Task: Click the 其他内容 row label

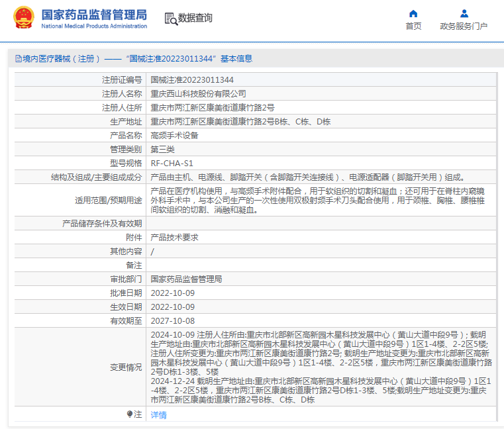Action: pos(126,252)
